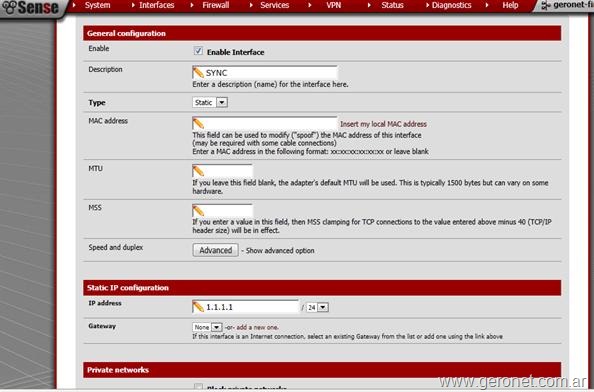Open the Interfaces menu

(156, 5)
